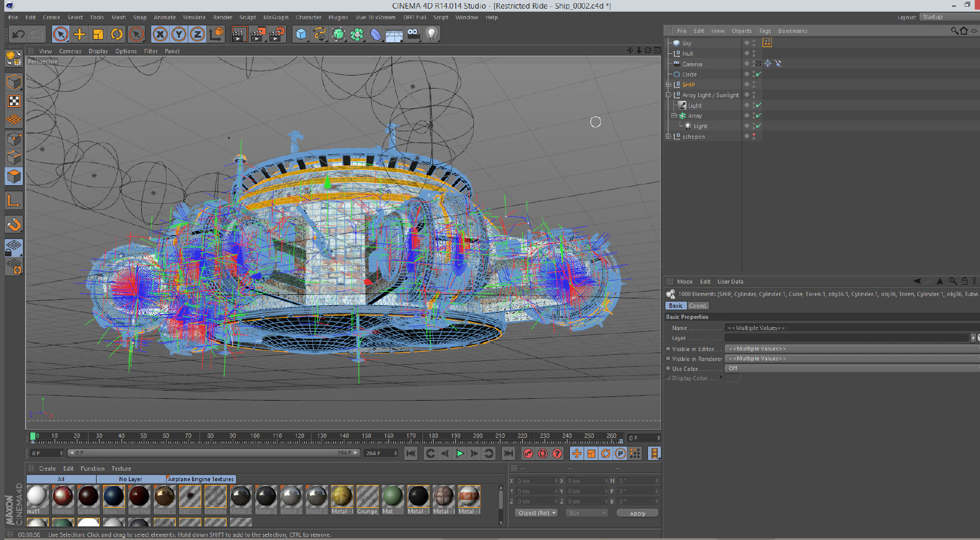
Task: Open the Tags menu in Object Manager
Action: click(x=765, y=31)
